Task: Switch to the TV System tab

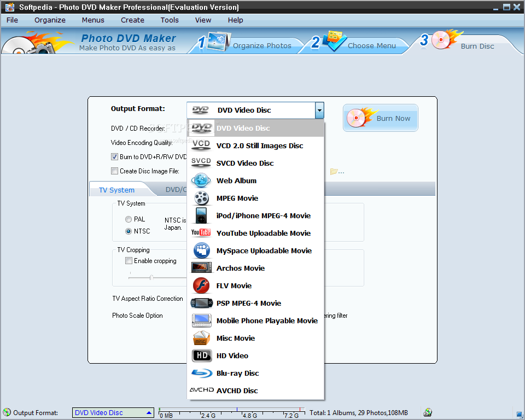Action: click(117, 190)
